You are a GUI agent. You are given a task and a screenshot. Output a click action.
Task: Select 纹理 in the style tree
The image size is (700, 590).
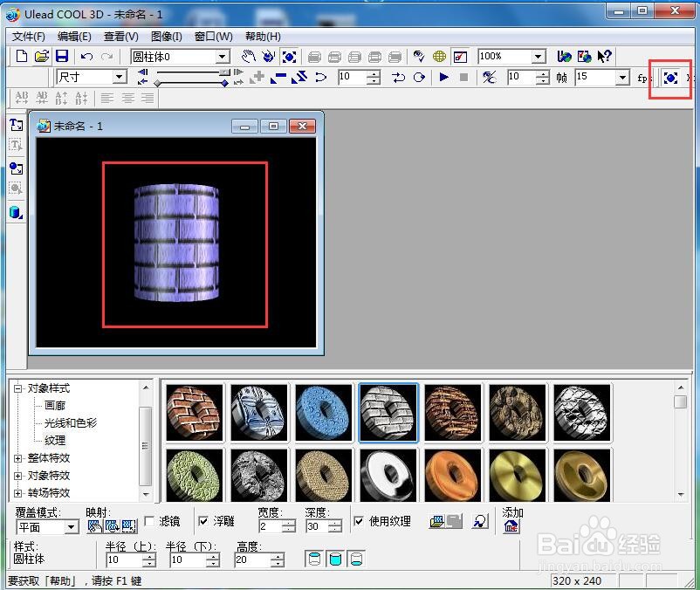(55, 440)
